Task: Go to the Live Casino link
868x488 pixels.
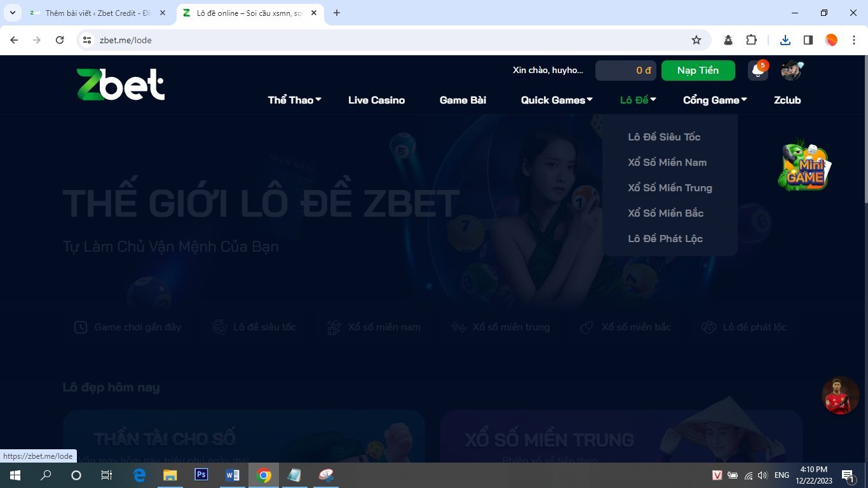Action: (x=376, y=100)
